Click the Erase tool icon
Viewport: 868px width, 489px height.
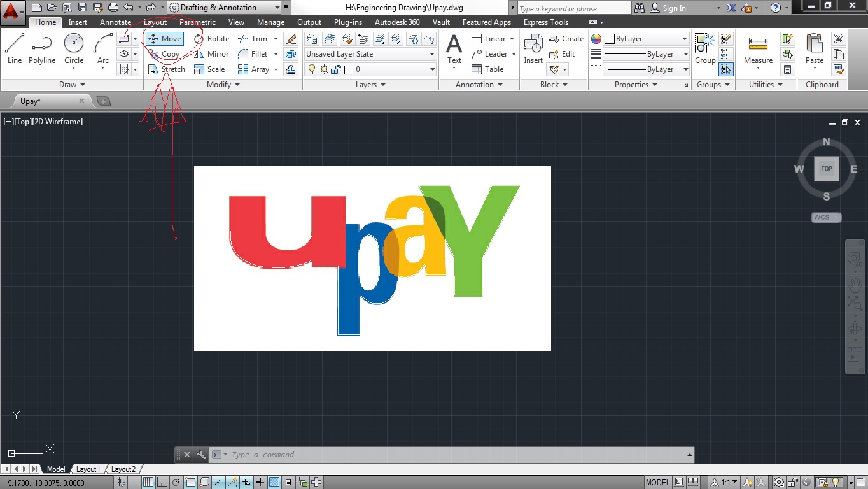pos(291,39)
